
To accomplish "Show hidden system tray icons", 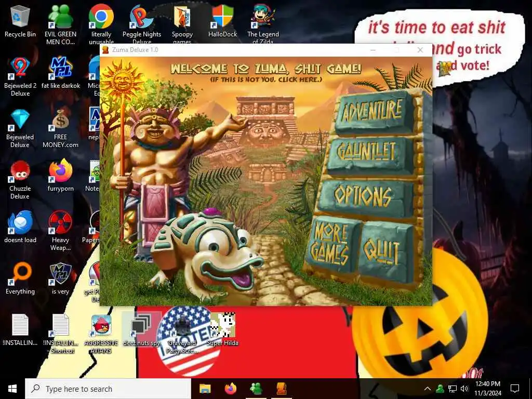I will (x=428, y=389).
